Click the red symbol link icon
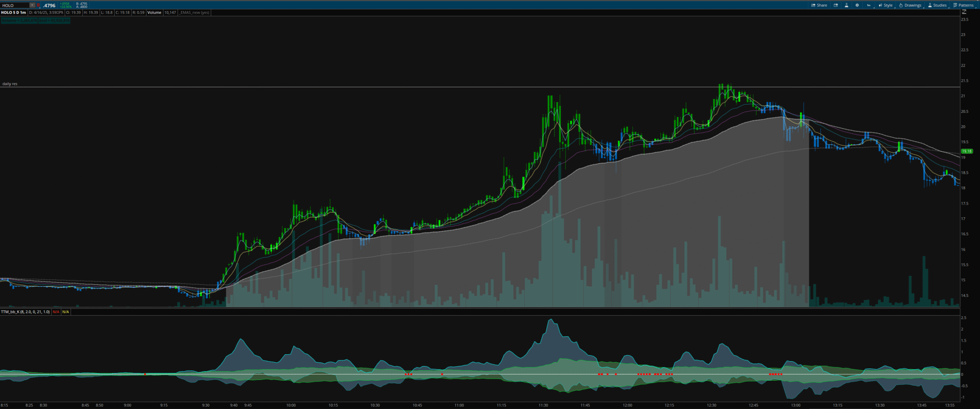 [x=38, y=5]
